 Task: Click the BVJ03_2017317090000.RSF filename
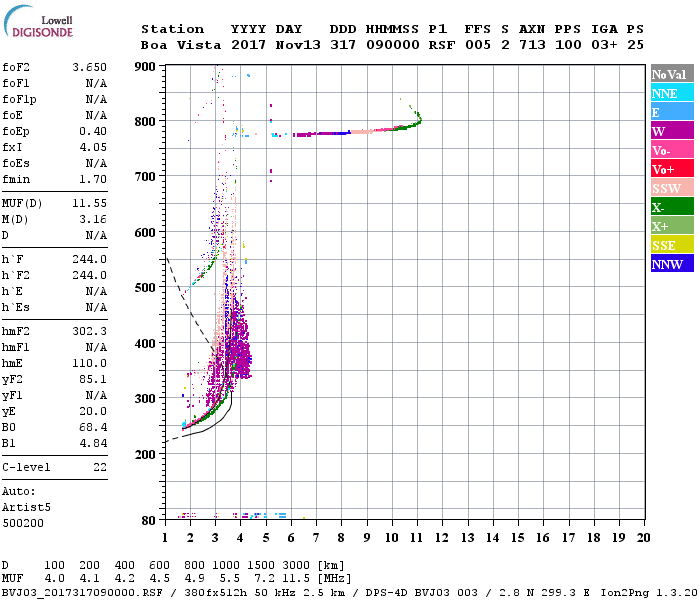[x=82, y=593]
